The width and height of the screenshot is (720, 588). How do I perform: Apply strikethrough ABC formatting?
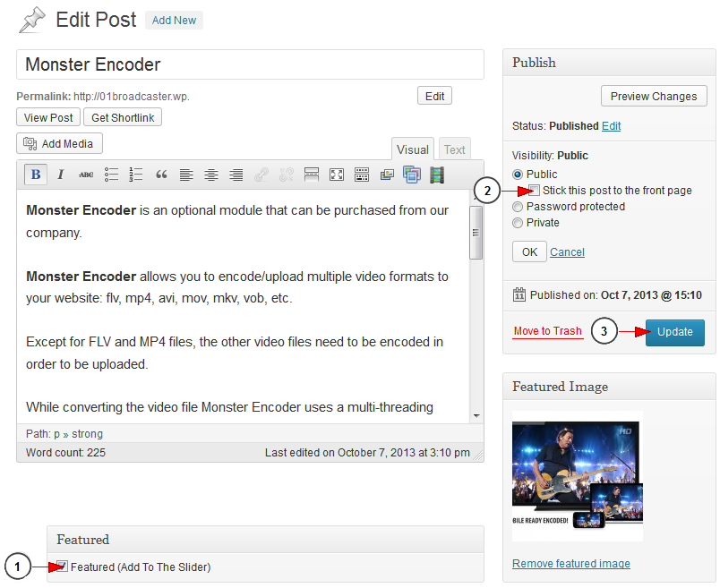pyautogui.click(x=86, y=175)
